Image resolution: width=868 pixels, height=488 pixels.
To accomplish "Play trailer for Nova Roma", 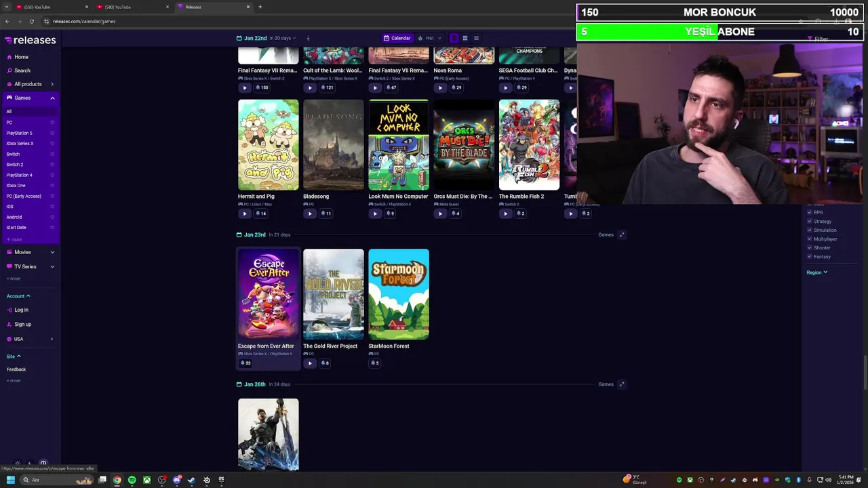I will click(x=440, y=87).
